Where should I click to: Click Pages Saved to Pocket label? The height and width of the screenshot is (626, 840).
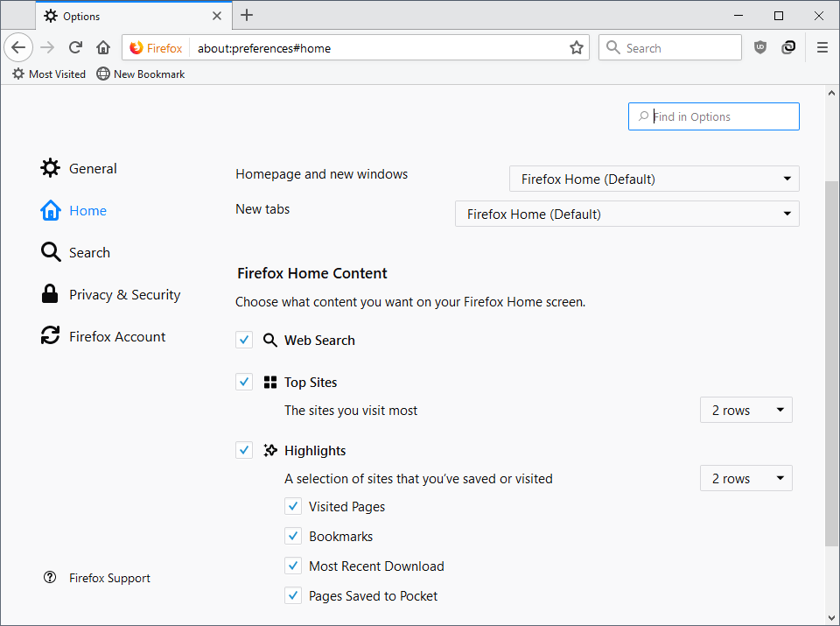(x=373, y=596)
